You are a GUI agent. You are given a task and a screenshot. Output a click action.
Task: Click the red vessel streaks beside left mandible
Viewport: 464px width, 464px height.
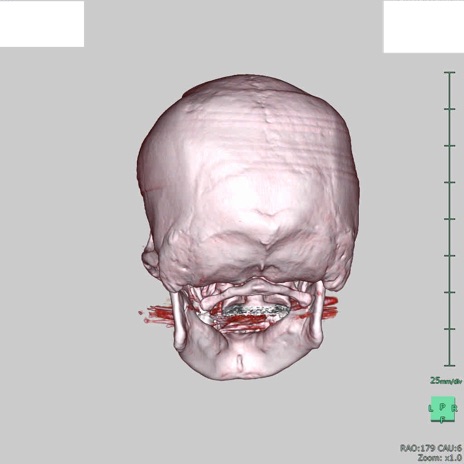[158, 314]
